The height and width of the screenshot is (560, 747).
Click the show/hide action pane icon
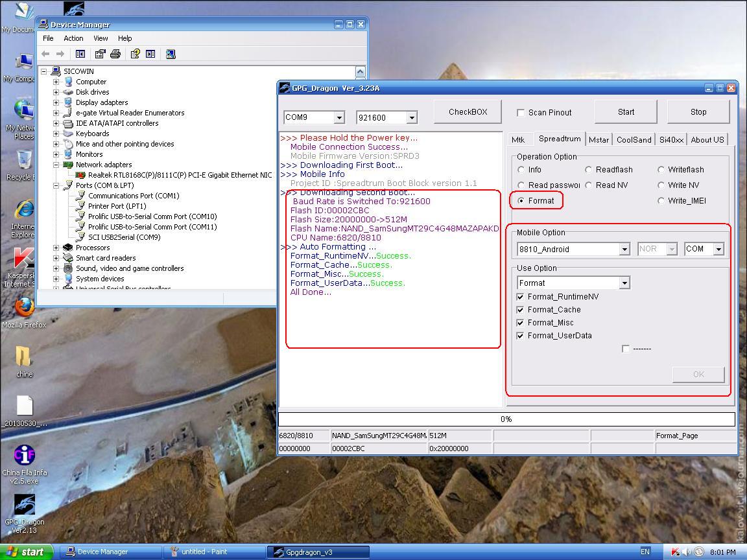coord(150,54)
